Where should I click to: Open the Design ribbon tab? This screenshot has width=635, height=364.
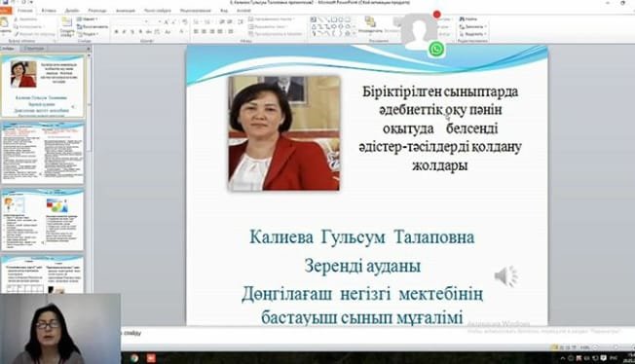pos(72,10)
